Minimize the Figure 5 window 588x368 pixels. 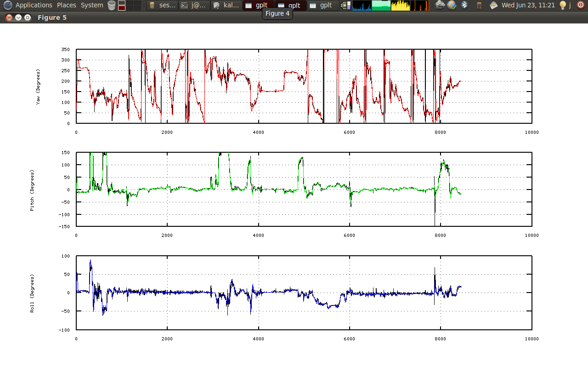18,17
